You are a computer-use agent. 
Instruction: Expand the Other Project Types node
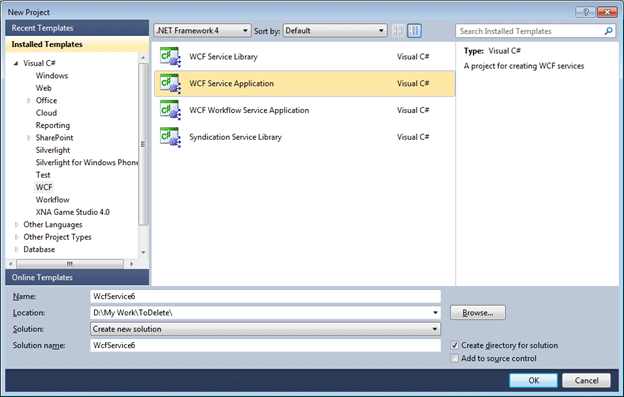click(x=16, y=237)
